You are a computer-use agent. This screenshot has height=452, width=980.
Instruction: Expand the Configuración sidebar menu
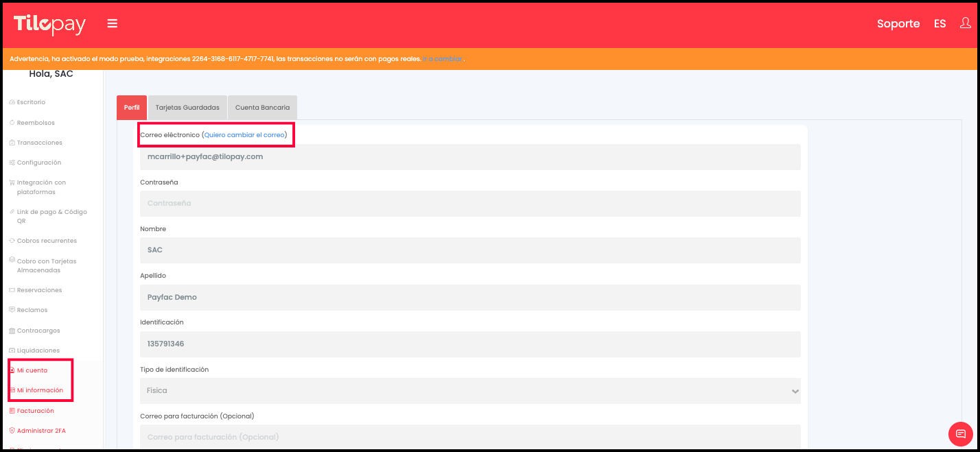pos(38,163)
